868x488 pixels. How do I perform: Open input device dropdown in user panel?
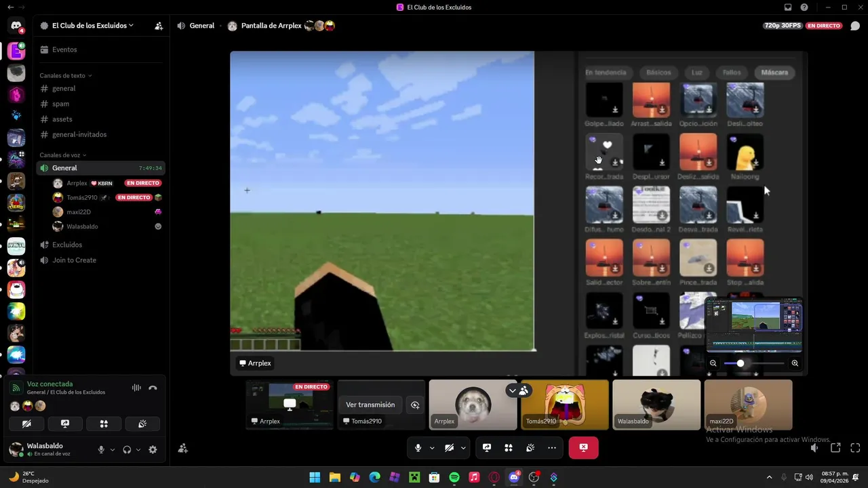click(113, 449)
